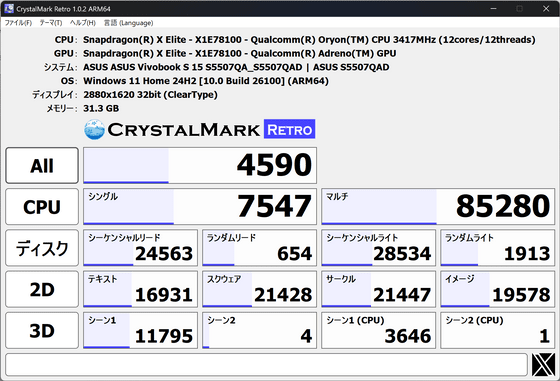Open the 言語 (Language) menu
The width and height of the screenshot is (560, 381).
pos(129,23)
